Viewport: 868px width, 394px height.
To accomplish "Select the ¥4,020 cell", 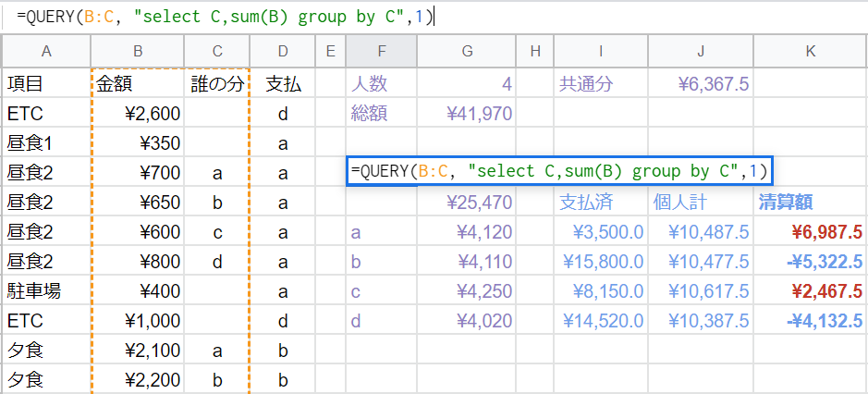I will [467, 320].
